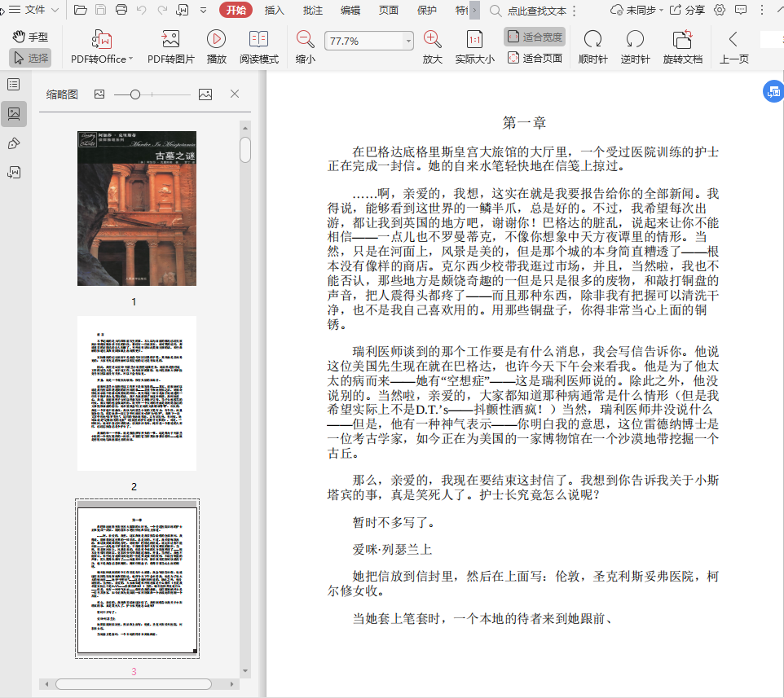
Task: Close the 缩略图 panel
Action: click(235, 94)
